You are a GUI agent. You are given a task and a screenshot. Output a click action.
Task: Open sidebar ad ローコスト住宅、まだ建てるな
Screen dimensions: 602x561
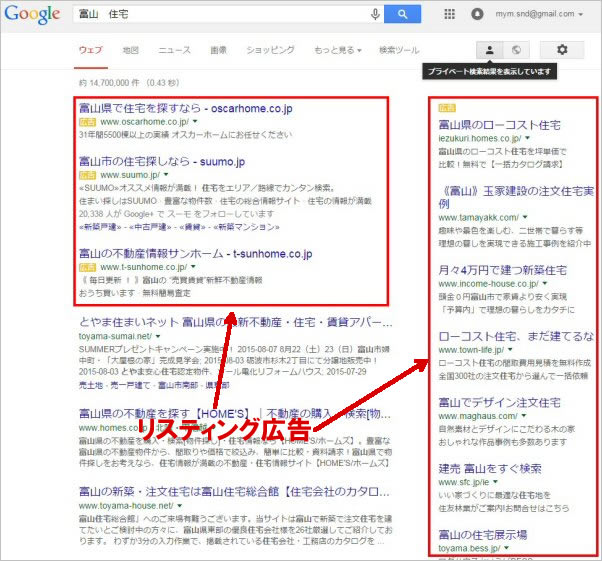tap(516, 336)
